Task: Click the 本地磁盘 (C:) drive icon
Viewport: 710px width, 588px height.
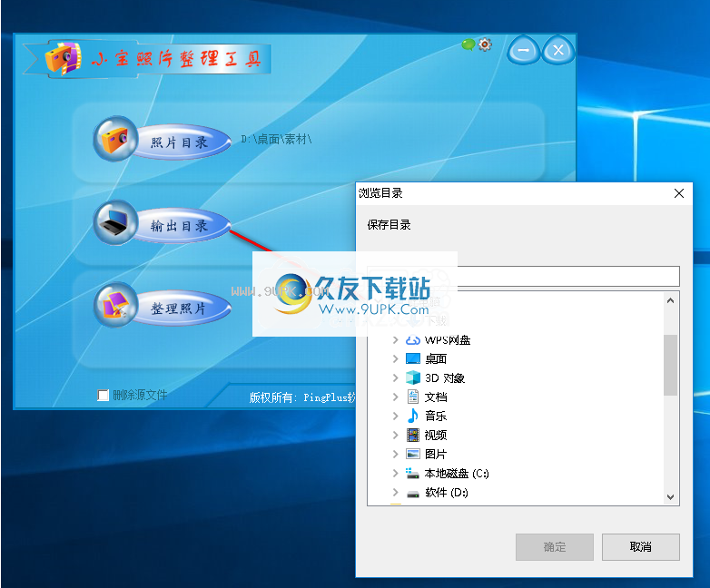Action: (x=412, y=474)
